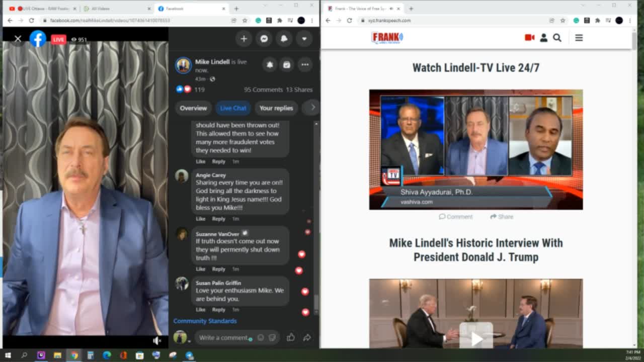The height and width of the screenshot is (362, 644).
Task: Click the red video camera icon on Frank
Action: (x=529, y=38)
